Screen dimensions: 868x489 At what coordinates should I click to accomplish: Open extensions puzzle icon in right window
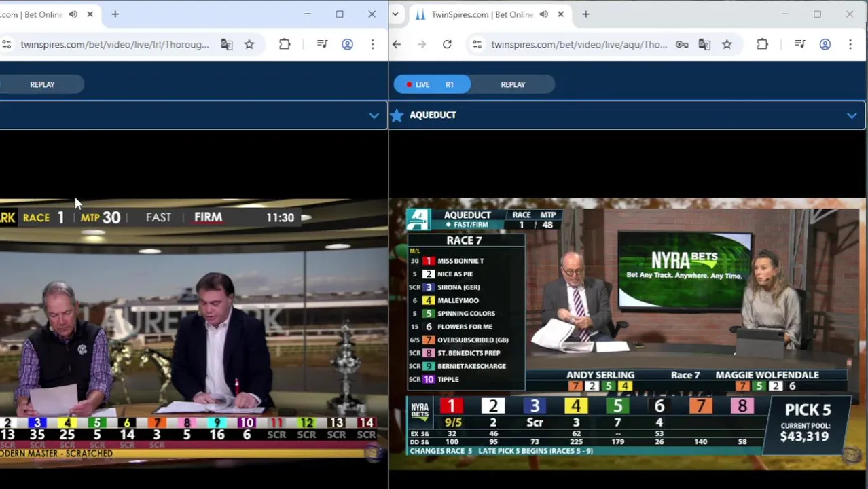pos(762,44)
